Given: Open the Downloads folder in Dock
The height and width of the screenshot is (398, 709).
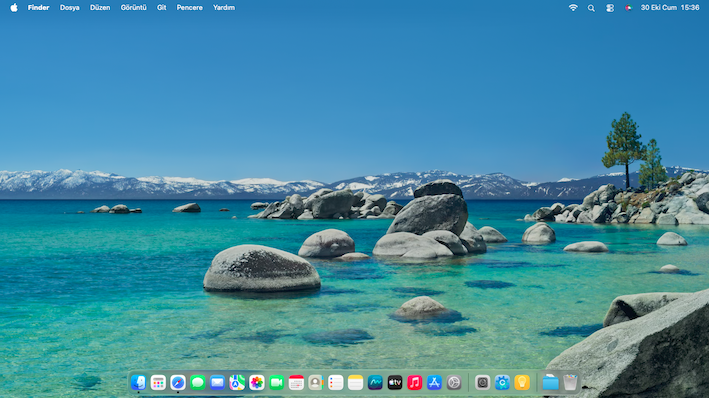Looking at the screenshot, I should tap(550, 383).
